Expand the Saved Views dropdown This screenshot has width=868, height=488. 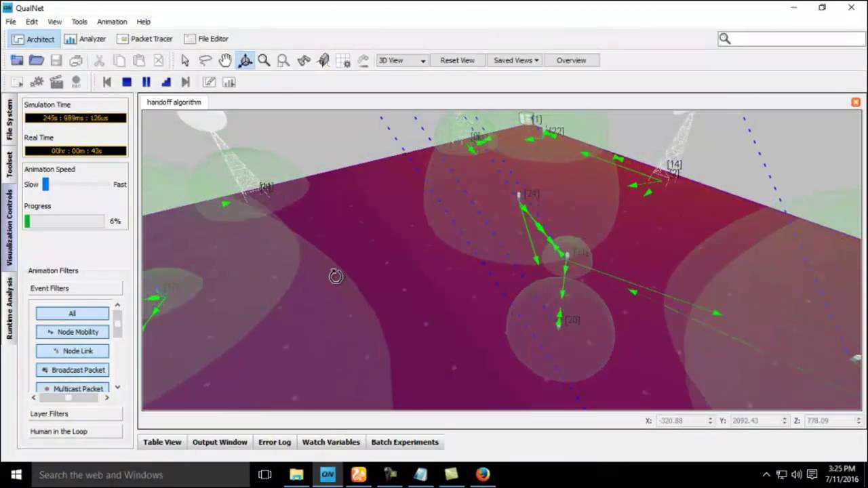point(515,60)
